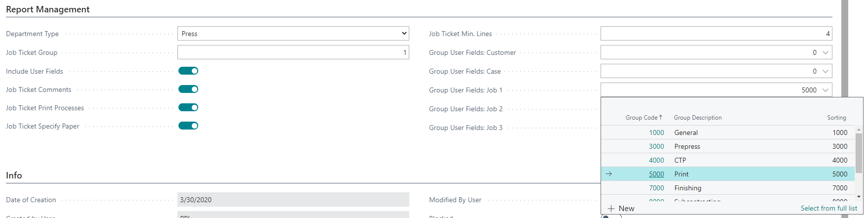Click the Group Code sort arrow
This screenshot has width=868, height=218.
[x=660, y=117]
